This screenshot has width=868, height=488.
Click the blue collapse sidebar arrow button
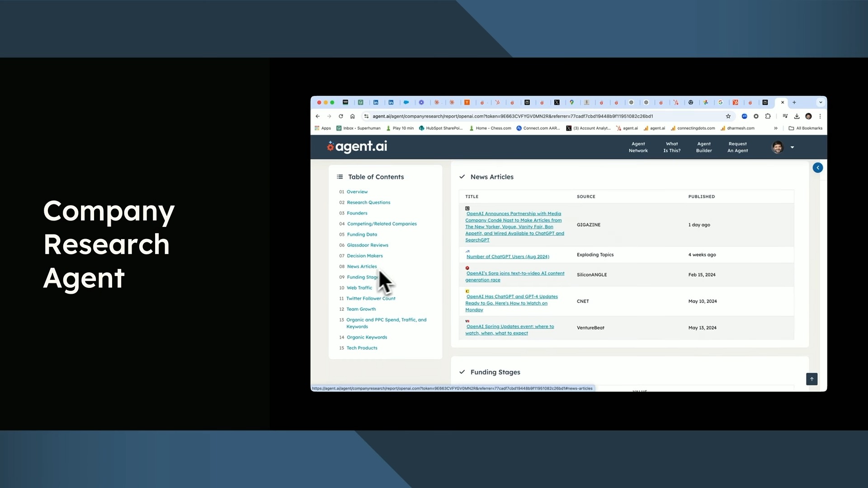817,168
